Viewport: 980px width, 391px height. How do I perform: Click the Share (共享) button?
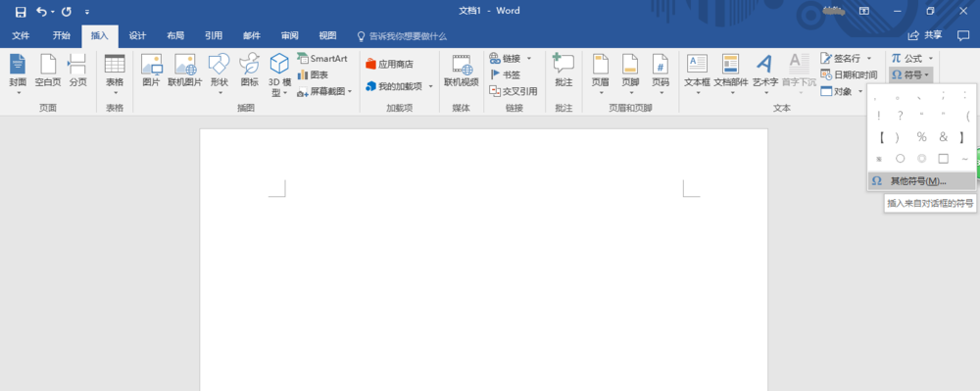(x=926, y=35)
